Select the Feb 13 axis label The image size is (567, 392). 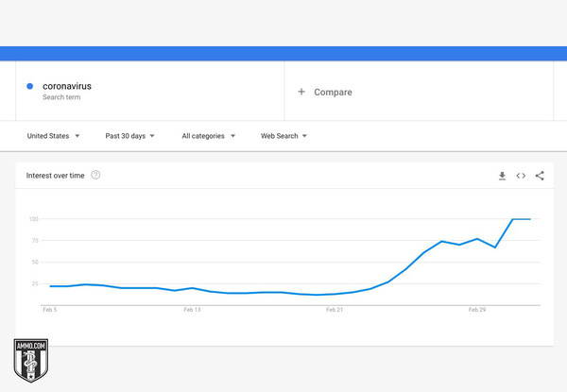click(192, 310)
